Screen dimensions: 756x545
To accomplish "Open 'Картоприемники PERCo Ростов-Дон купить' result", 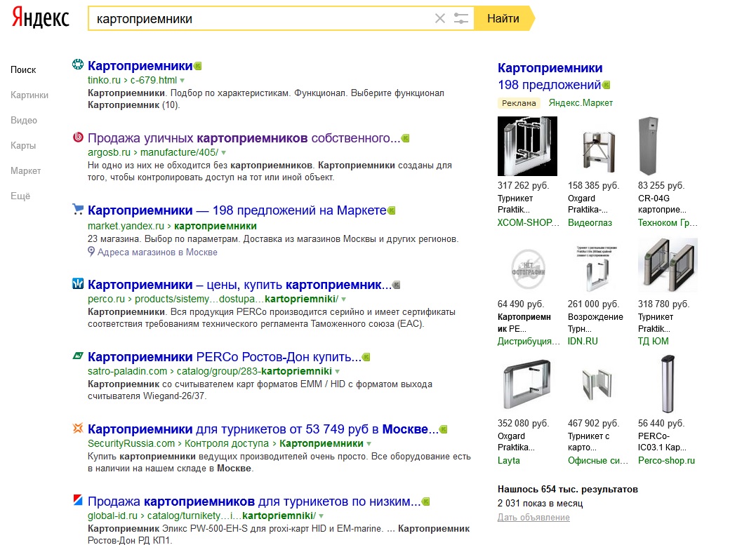I will [225, 357].
